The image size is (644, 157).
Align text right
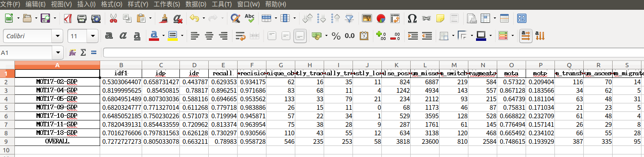pos(223,36)
